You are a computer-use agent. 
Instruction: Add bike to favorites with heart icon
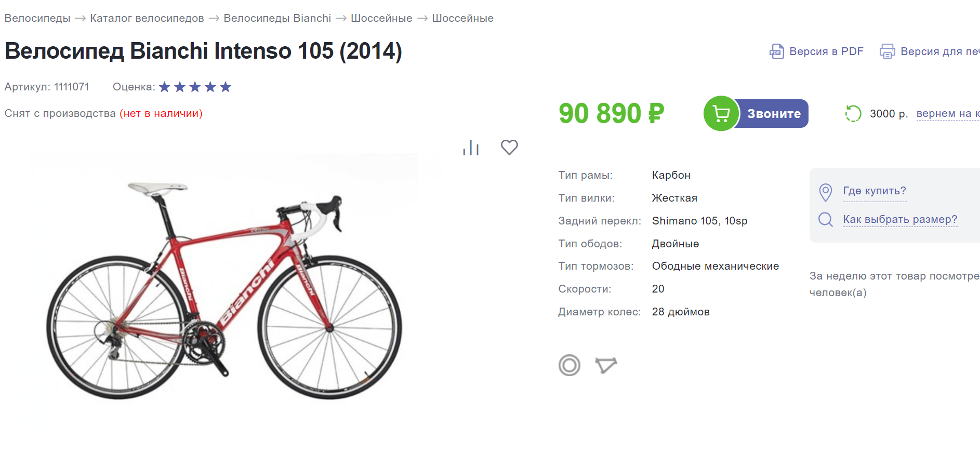click(x=509, y=148)
